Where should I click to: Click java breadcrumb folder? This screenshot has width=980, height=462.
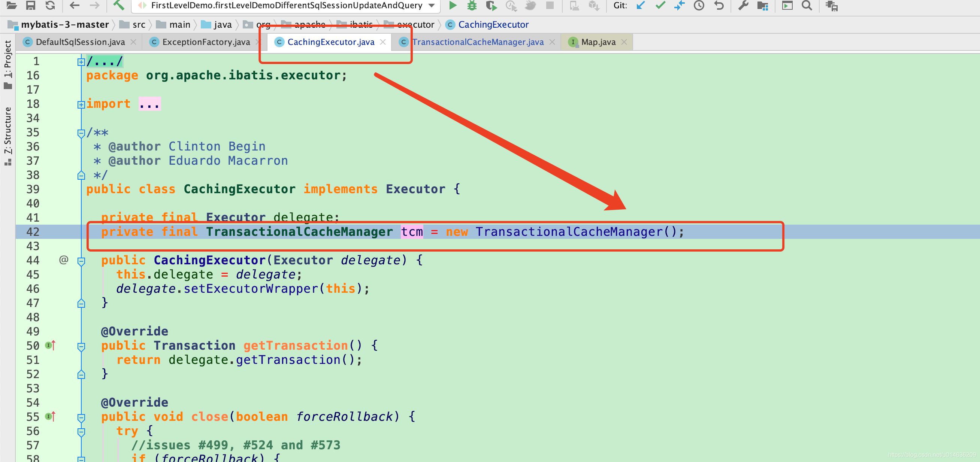pyautogui.click(x=216, y=25)
